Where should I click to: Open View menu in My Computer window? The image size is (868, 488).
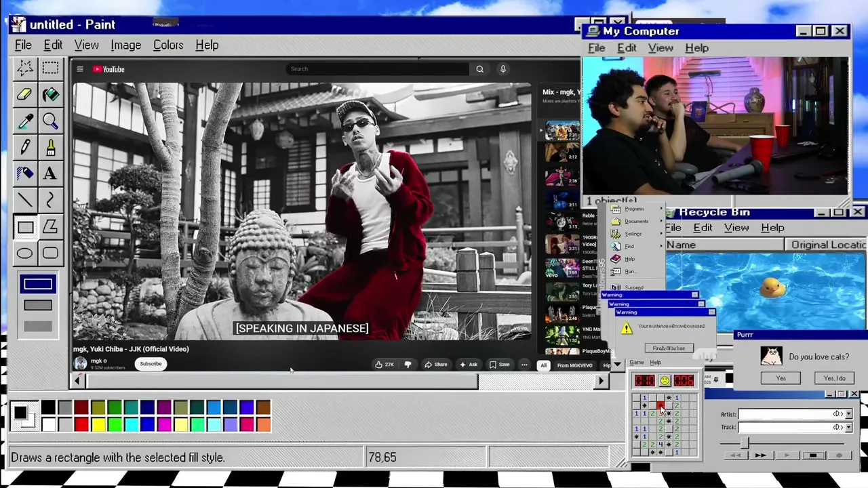pos(660,48)
